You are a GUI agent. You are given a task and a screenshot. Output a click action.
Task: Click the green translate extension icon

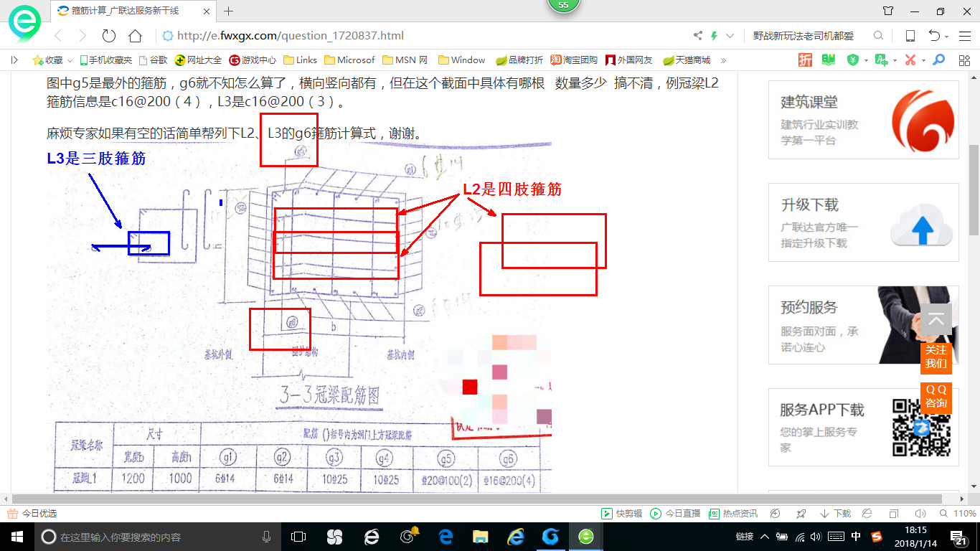click(881, 60)
